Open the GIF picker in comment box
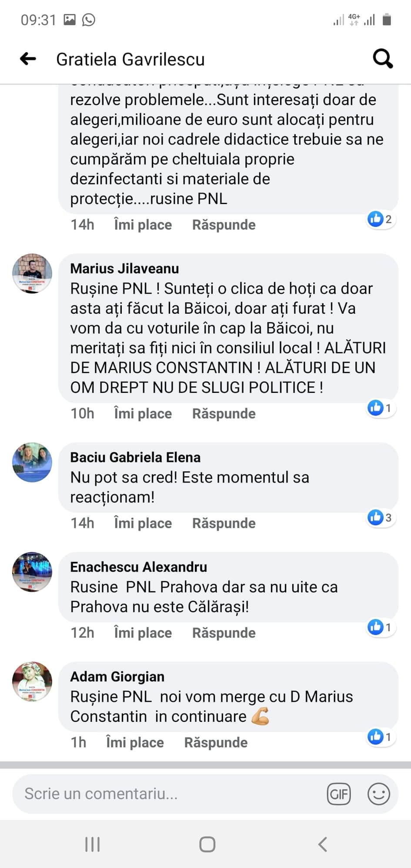This screenshot has height=868, width=411. click(x=339, y=794)
